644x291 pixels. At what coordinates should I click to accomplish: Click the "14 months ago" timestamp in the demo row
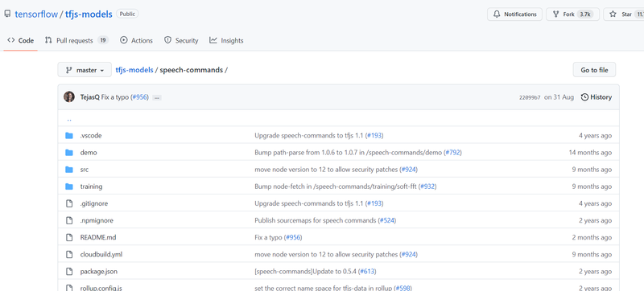[590, 153]
